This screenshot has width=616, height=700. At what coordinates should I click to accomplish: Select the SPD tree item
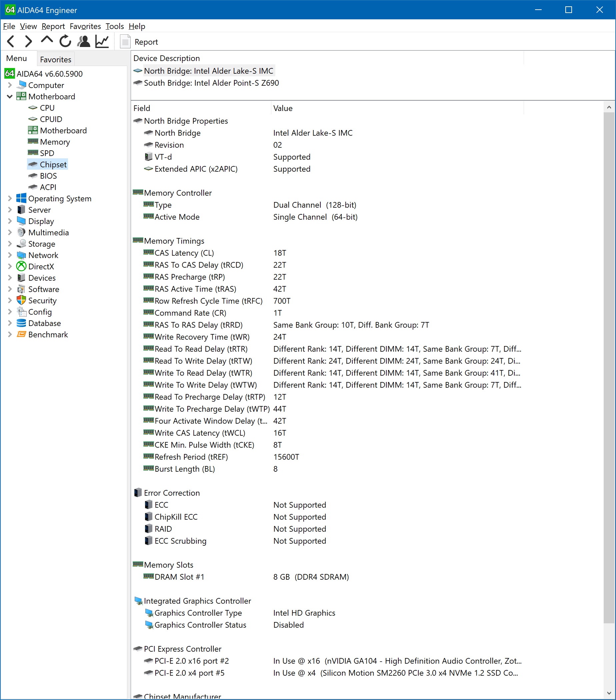click(x=47, y=153)
